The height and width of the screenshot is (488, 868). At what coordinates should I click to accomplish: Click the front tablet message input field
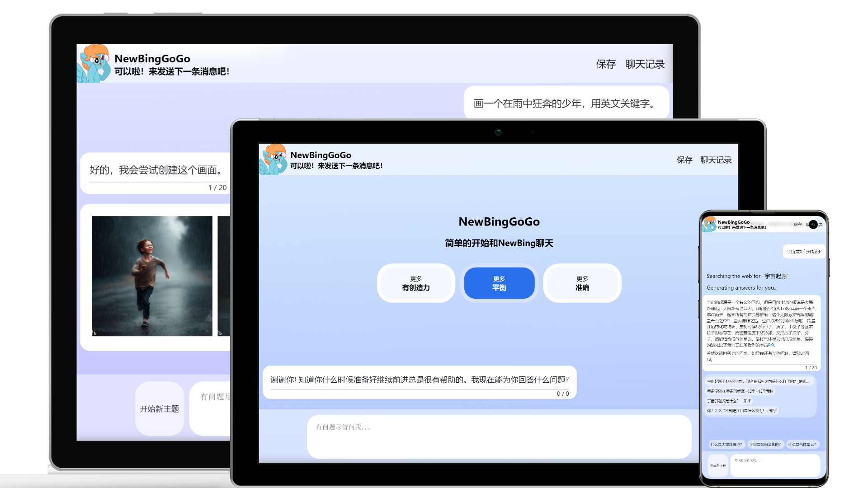pos(499,436)
